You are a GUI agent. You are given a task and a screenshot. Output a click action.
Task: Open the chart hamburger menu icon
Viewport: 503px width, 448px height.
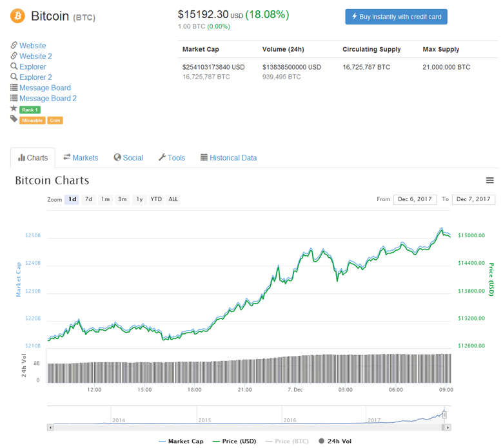coord(490,180)
